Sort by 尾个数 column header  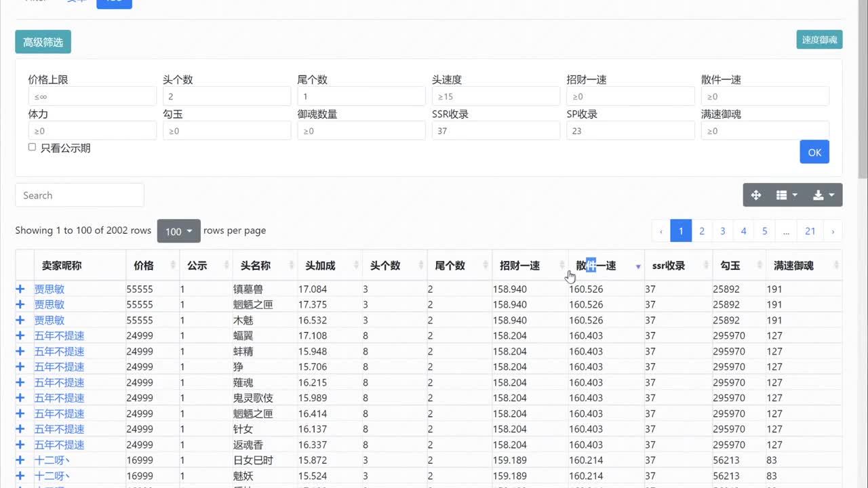pyautogui.click(x=460, y=266)
